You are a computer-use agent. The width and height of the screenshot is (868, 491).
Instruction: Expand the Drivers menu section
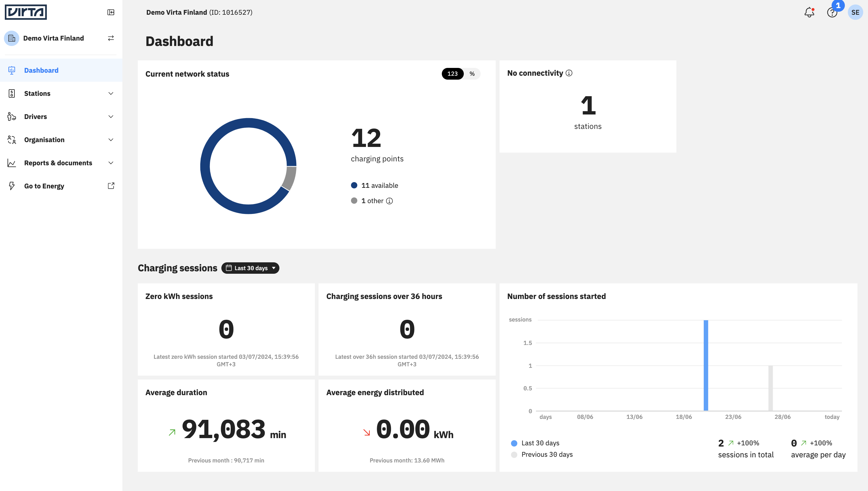coord(36,116)
